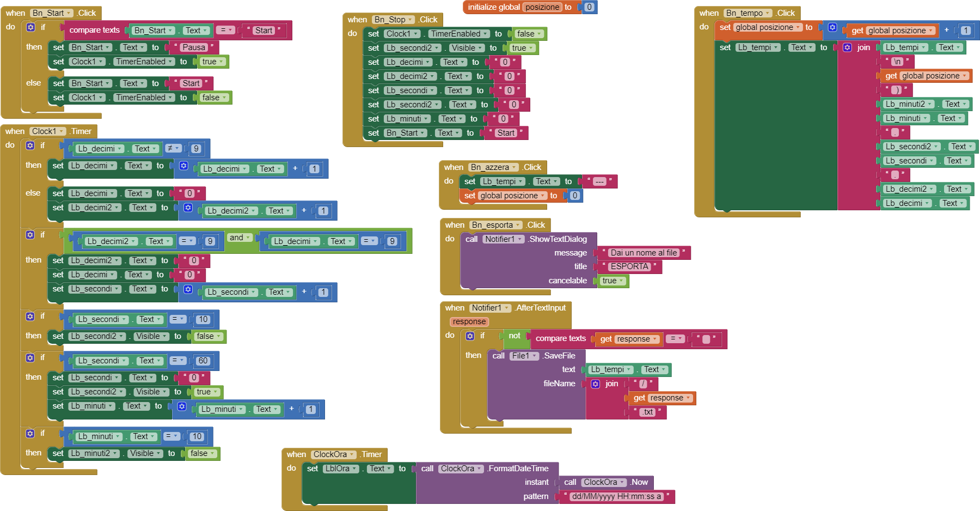Click the gear icon on Bn_Start.Click if block
This screenshot has width=980, height=511.
click(30, 27)
